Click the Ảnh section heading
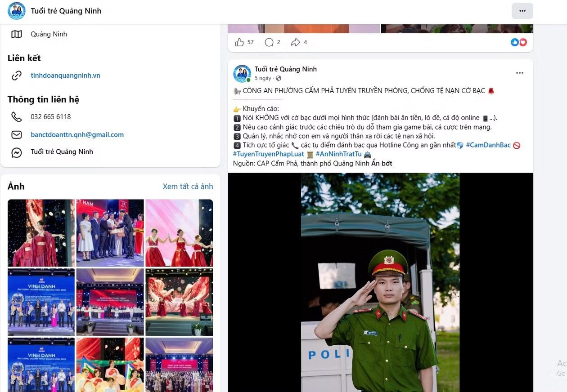 click(16, 187)
